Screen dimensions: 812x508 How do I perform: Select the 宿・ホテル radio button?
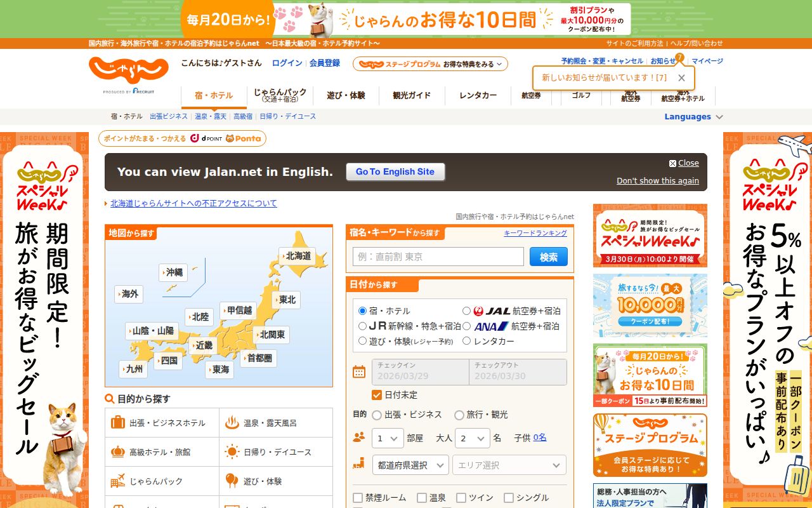(363, 311)
